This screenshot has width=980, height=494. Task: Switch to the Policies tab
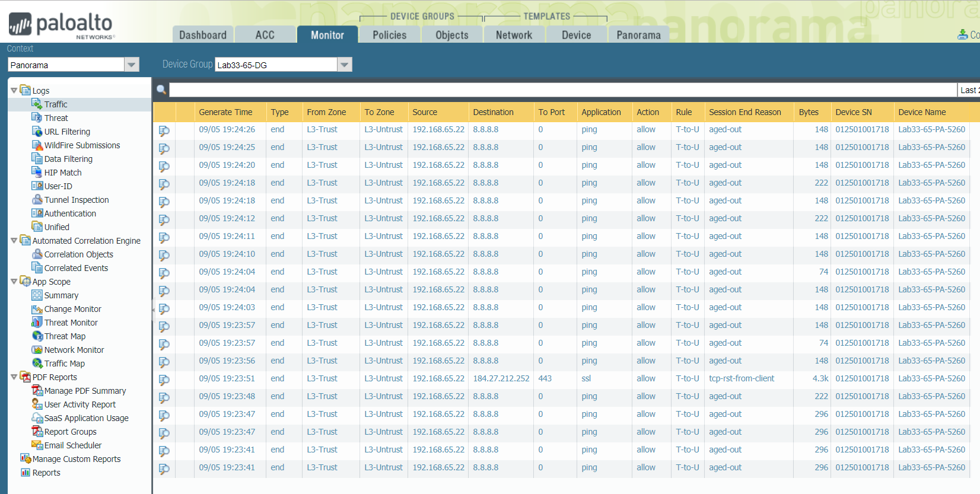click(x=389, y=35)
